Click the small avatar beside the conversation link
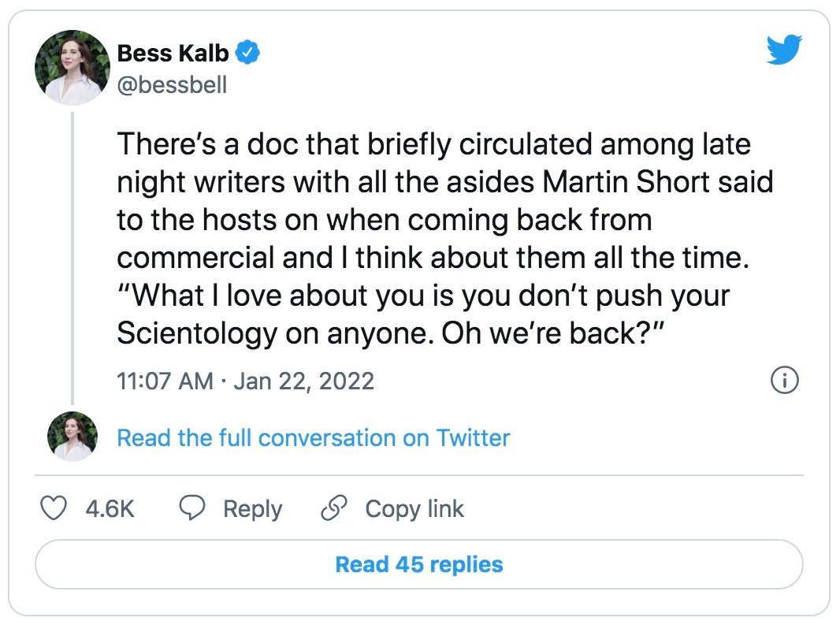Viewport: 840px width, 625px height. coord(72,437)
